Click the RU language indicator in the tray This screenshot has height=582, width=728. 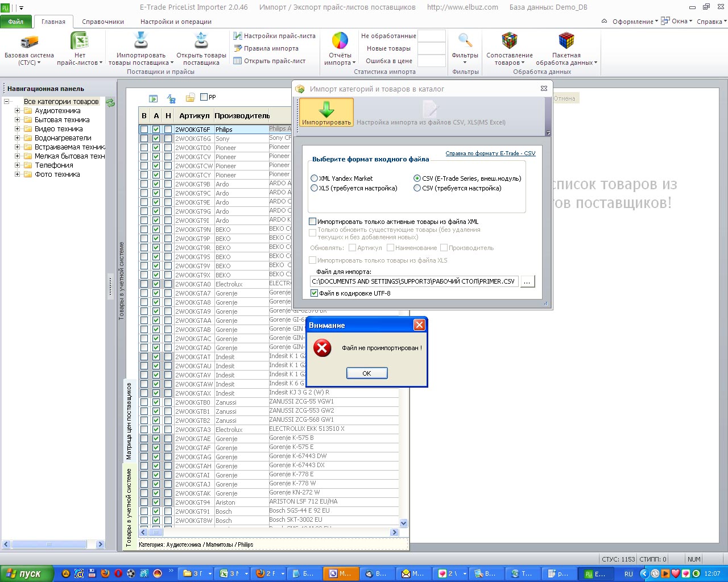(628, 574)
